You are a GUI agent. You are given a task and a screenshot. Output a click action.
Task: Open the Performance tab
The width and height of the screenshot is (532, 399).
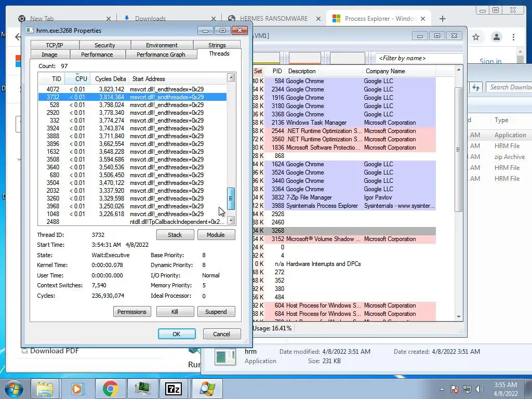(x=97, y=55)
